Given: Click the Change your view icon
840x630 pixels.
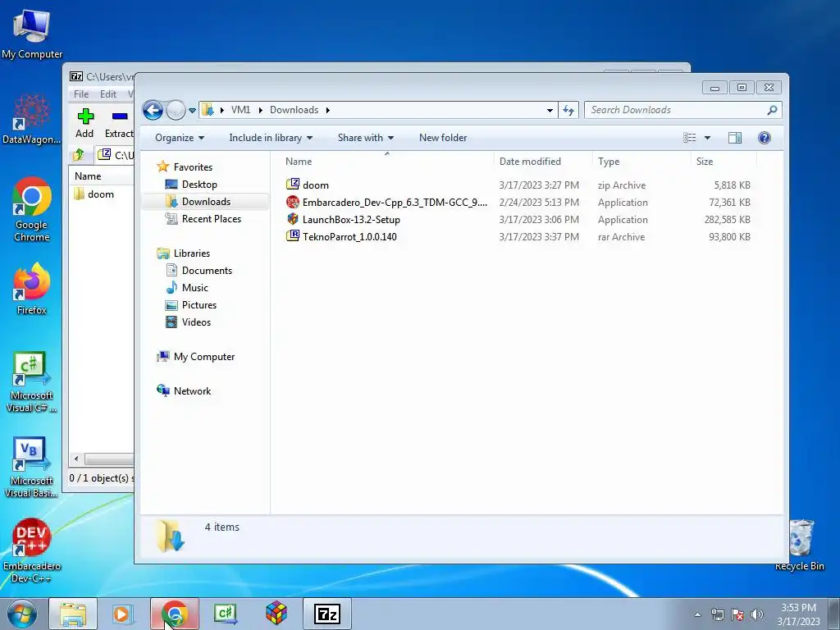Looking at the screenshot, I should [x=689, y=138].
